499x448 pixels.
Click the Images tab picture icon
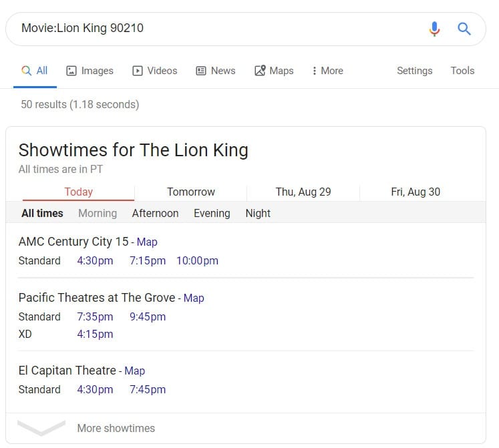(x=71, y=71)
